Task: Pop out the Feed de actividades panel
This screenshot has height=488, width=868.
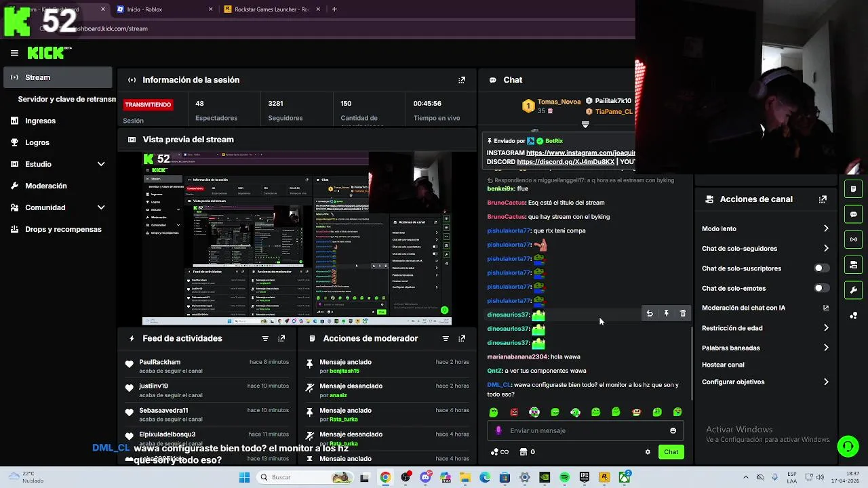Action: point(281,338)
